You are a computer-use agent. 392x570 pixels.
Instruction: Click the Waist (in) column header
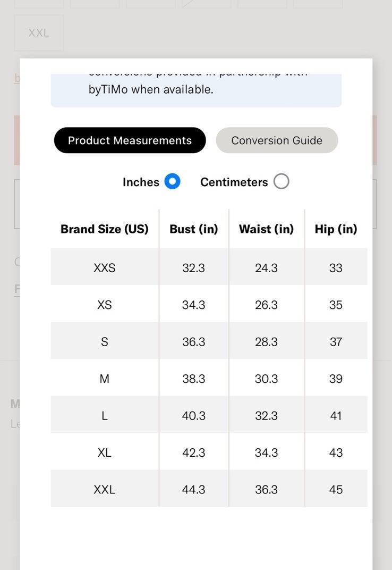tap(266, 229)
